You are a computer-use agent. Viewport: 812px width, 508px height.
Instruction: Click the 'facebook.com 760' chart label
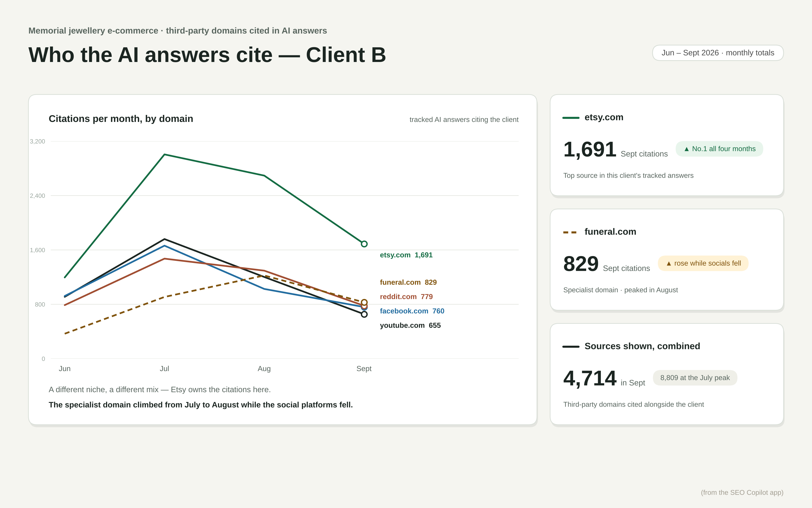click(x=412, y=311)
